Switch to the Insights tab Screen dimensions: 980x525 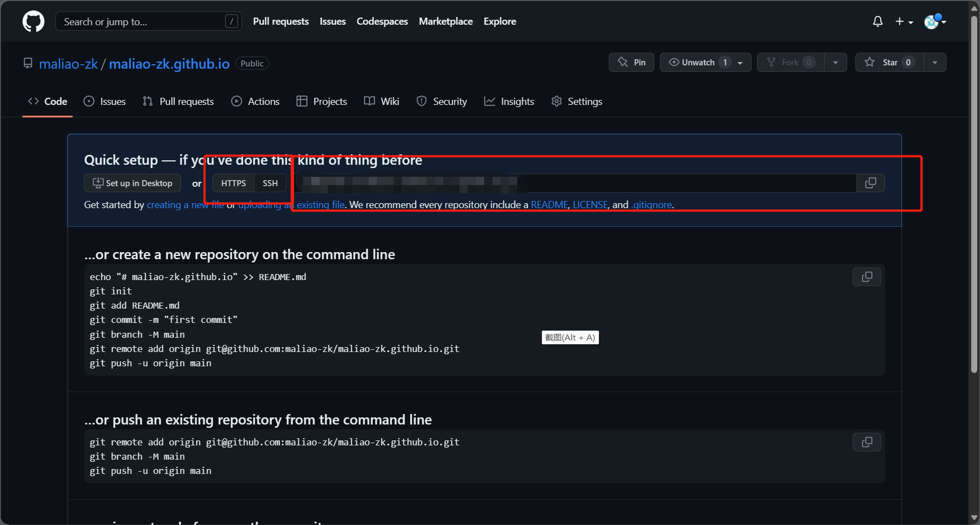509,102
